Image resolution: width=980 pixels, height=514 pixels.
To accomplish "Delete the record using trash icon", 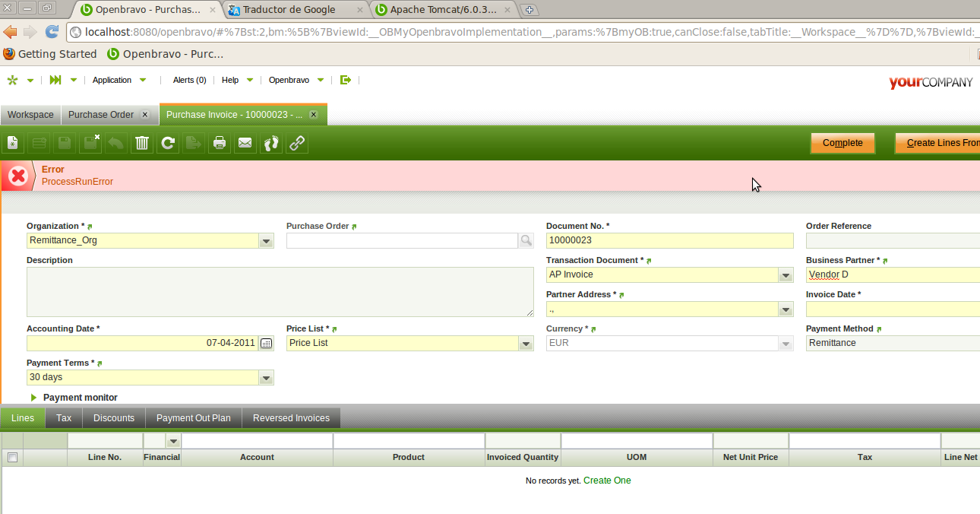I will (x=142, y=143).
